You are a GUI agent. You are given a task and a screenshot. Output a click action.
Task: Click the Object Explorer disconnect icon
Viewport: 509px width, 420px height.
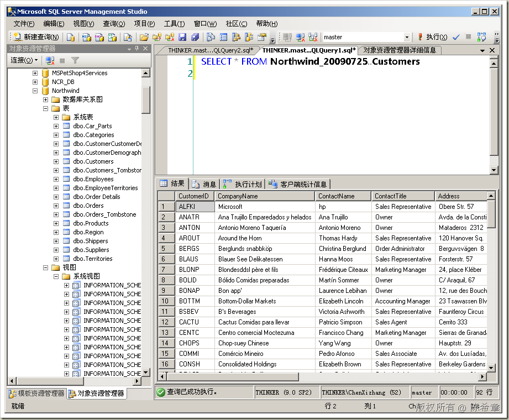coord(50,60)
